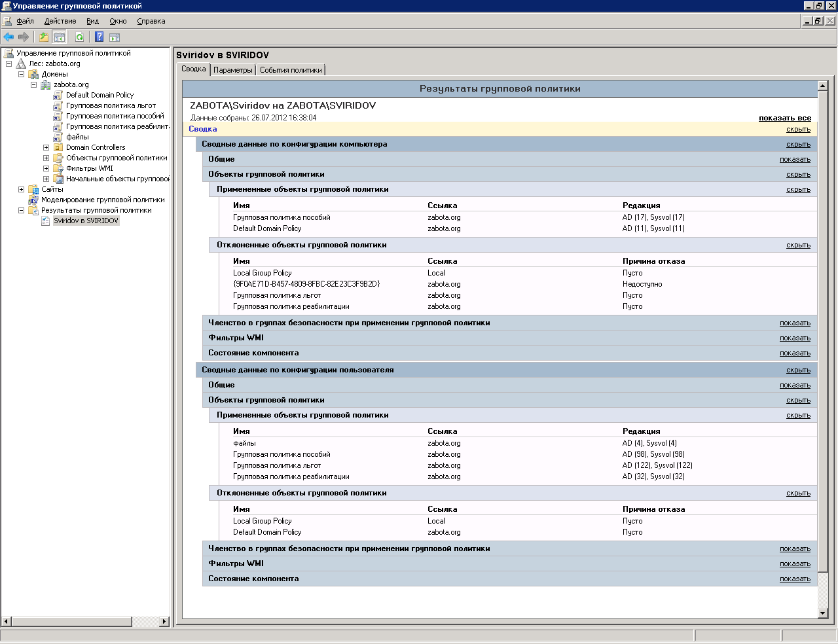Open the 'Действие' menu
Image resolution: width=838 pixels, height=644 pixels.
(60, 21)
